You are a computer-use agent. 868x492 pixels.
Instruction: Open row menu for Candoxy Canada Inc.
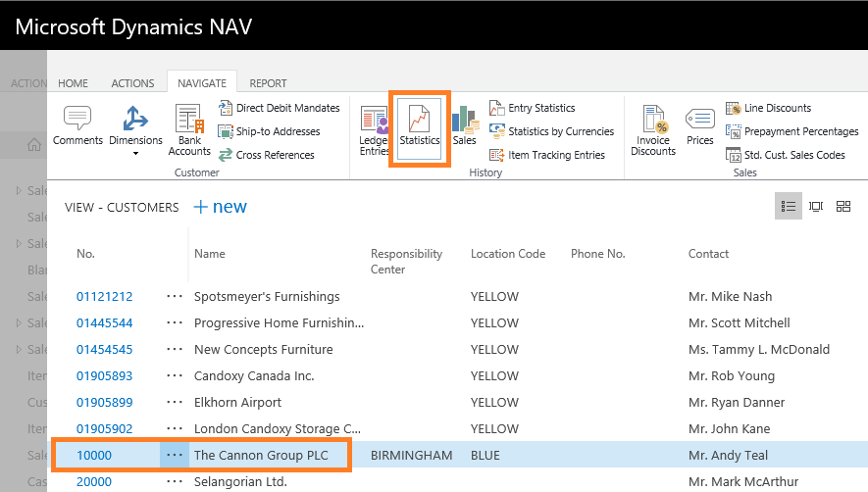pyautogui.click(x=175, y=376)
